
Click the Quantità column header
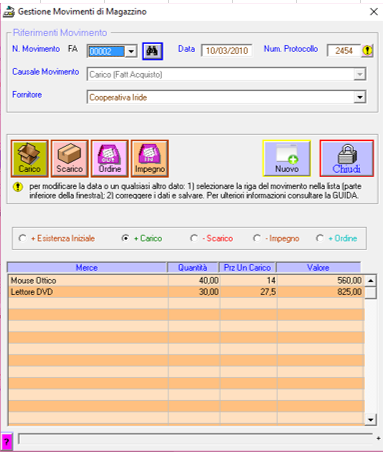point(193,267)
